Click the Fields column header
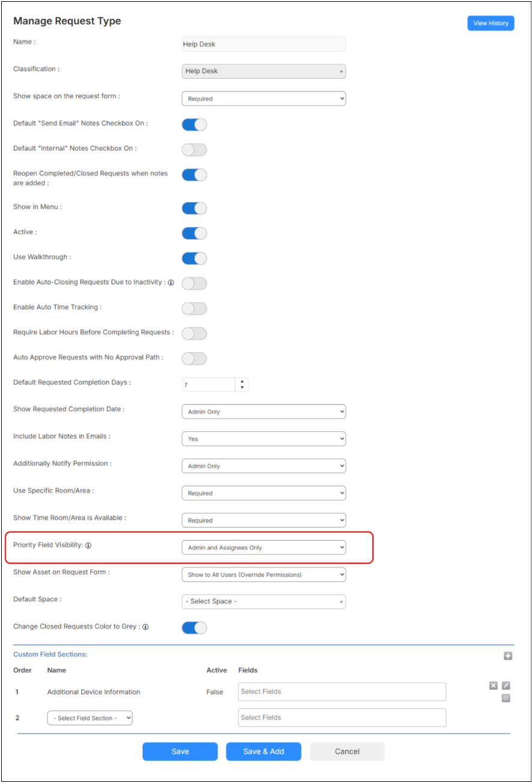The height and width of the screenshot is (783, 532). 248,670
